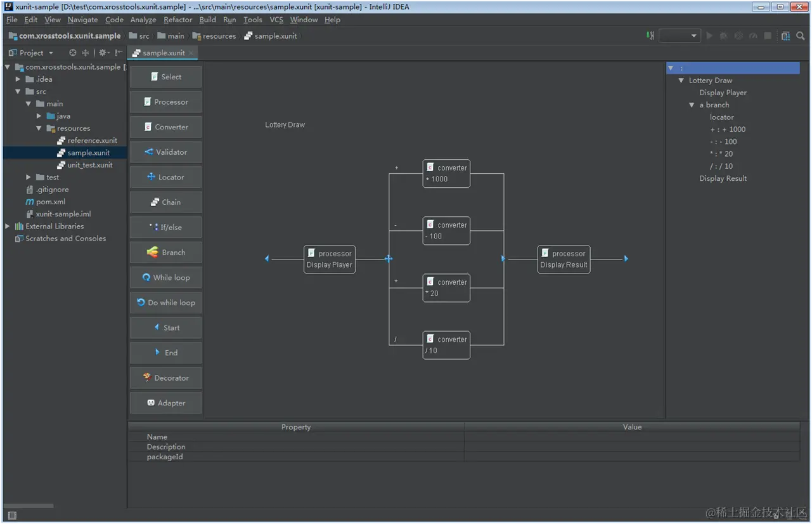Image resolution: width=812 pixels, height=524 pixels.
Task: Open the run configuration dropdown
Action: [x=680, y=36]
